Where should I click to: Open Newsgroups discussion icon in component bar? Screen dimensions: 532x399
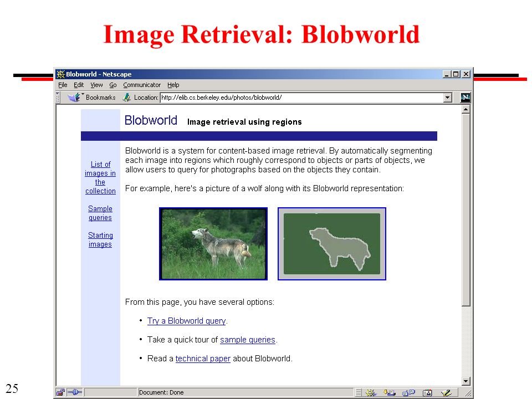[408, 392]
